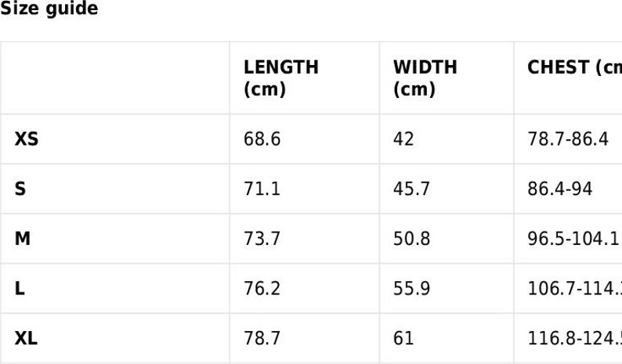The height and width of the screenshot is (364, 622).
Task: Select the LENGTH (cm) column header
Action: tap(281, 78)
